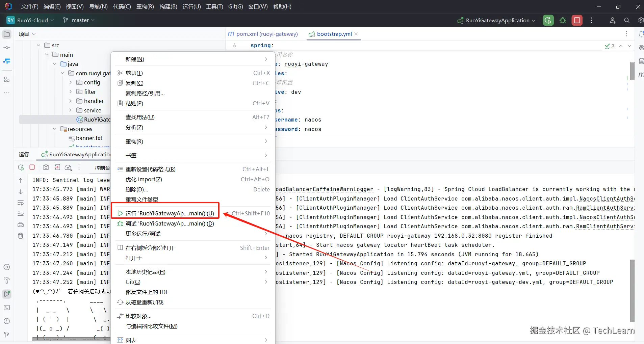Stop the app using the red top toolbar button
Image resolution: width=644 pixels, height=344 pixels.
tap(577, 20)
